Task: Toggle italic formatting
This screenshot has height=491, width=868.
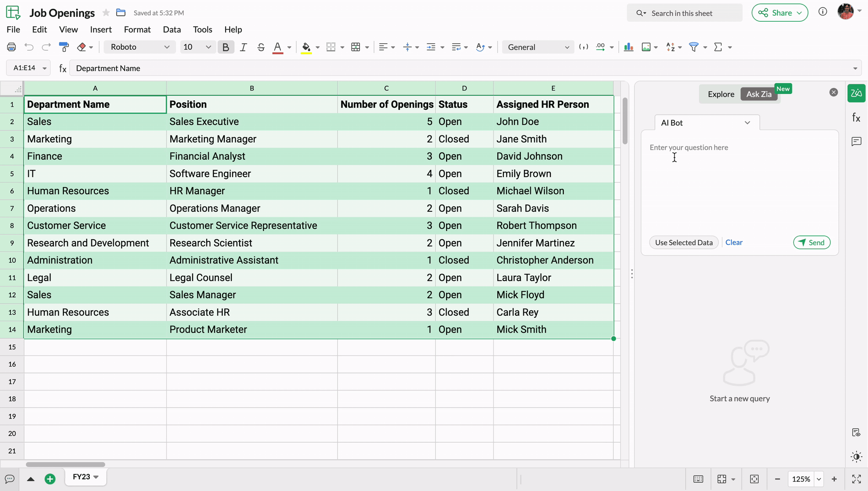Action: pyautogui.click(x=243, y=47)
